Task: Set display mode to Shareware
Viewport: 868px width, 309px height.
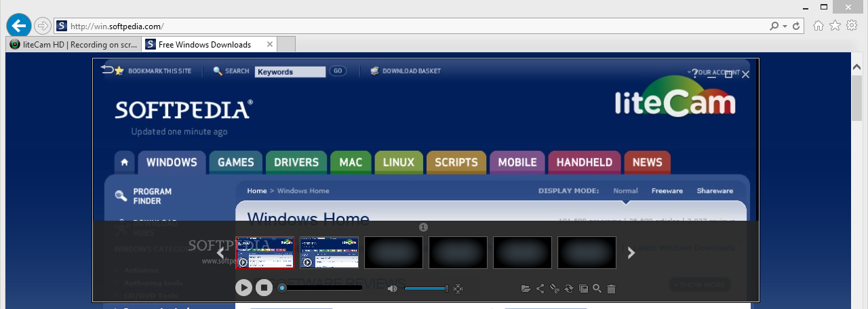Action: (x=715, y=191)
